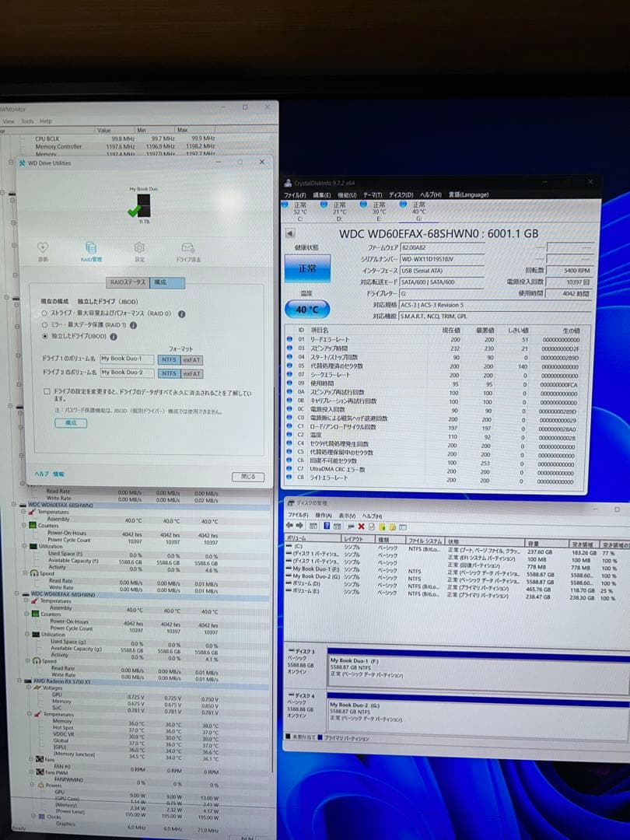
Task: Check the data erasure confirmation checkbox
Action: pos(45,390)
